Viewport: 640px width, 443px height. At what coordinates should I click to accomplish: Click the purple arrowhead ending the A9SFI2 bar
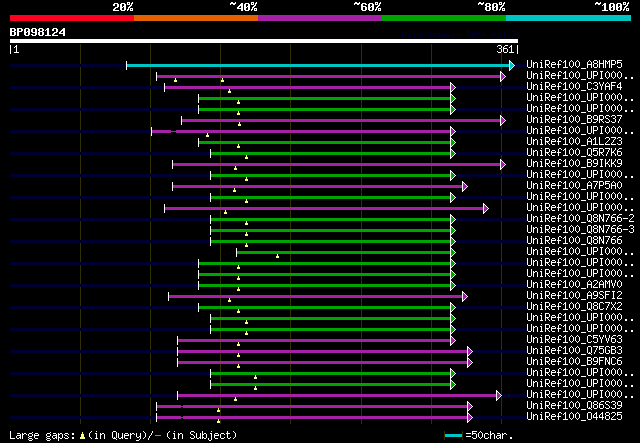click(x=464, y=296)
